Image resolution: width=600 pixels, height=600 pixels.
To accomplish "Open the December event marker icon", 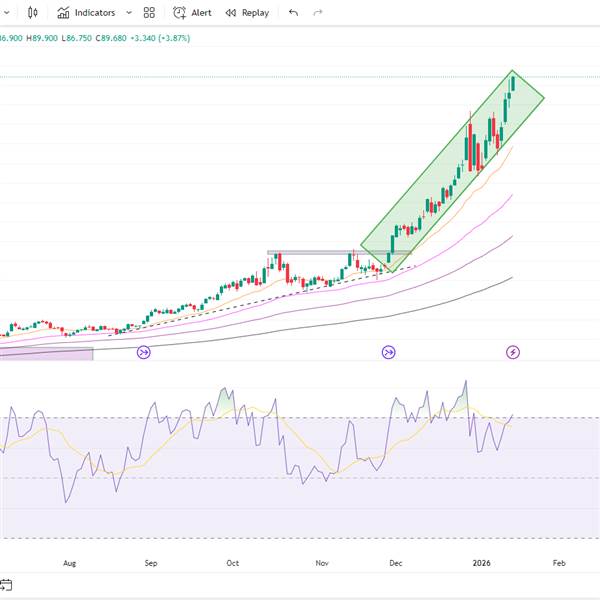I will click(x=388, y=352).
